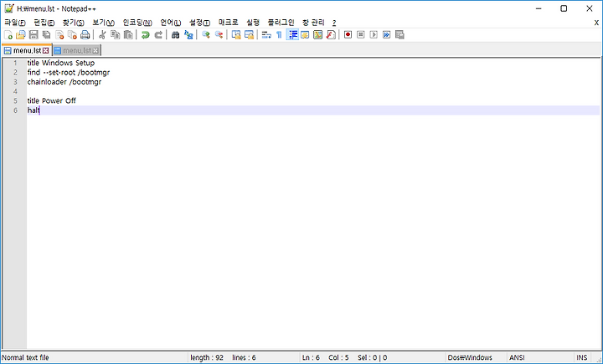Click the Stop Recording macro icon
Screen dimensions: 603x364
click(361, 35)
